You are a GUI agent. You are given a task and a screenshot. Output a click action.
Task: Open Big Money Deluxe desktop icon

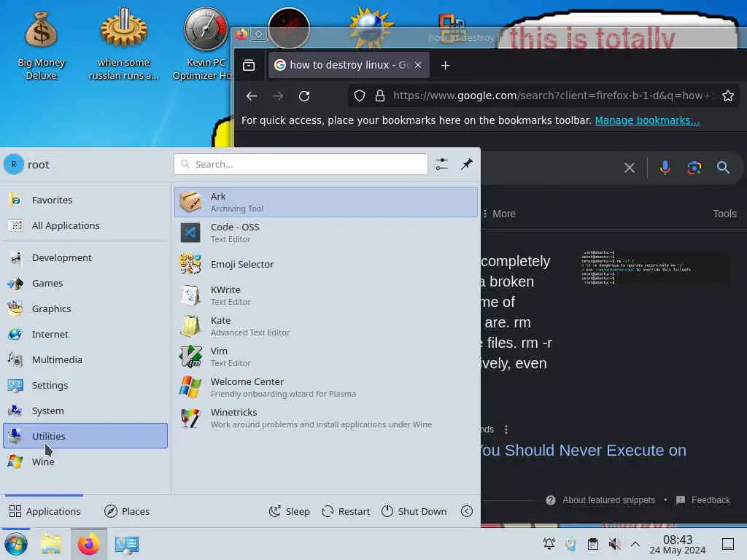(42, 45)
